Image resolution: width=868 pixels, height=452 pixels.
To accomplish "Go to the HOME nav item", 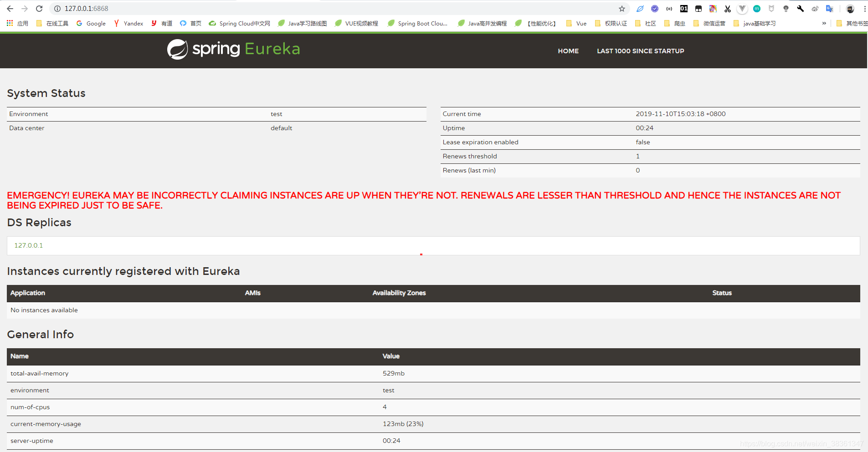I will (x=568, y=51).
